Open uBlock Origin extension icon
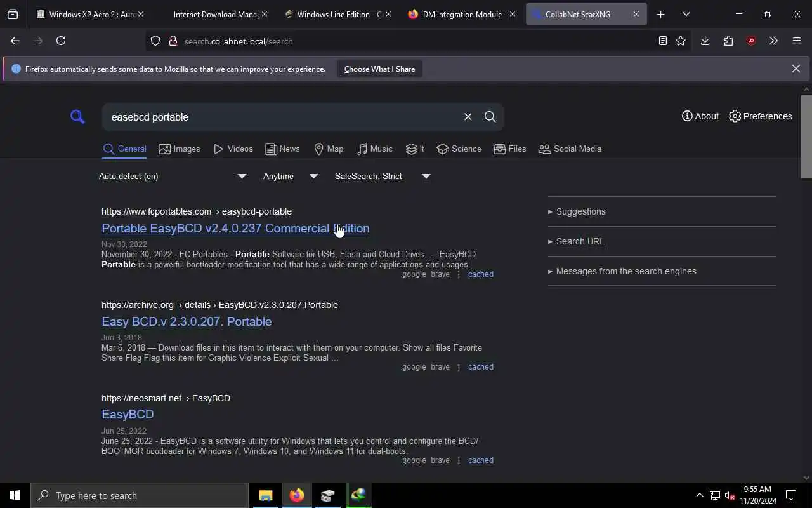Image resolution: width=812 pixels, height=508 pixels. click(x=751, y=41)
